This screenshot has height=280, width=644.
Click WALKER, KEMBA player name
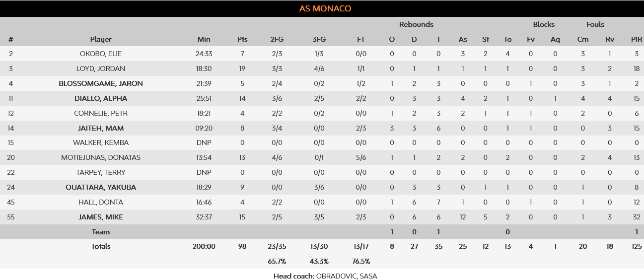(101, 142)
